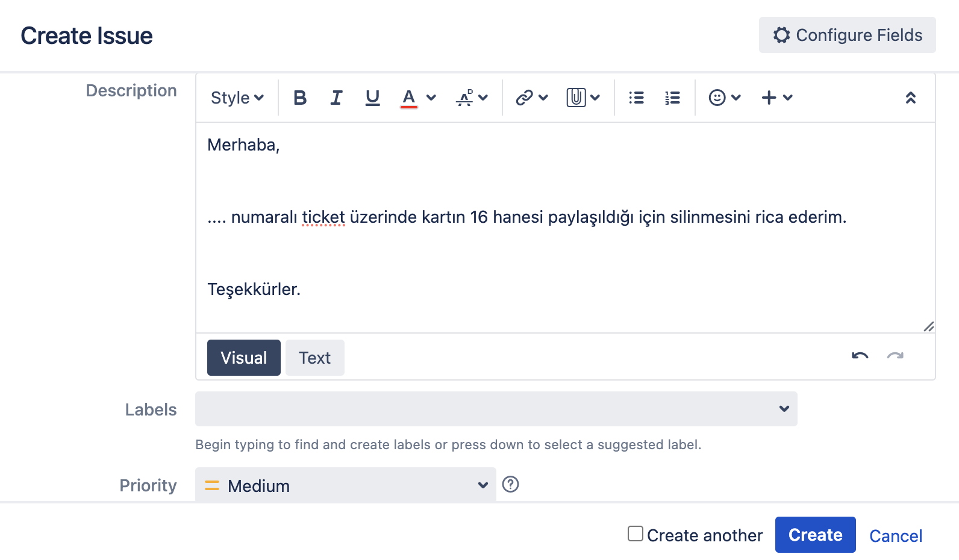Open the Labels dropdown field
Screen dimensions: 959x560
pos(496,409)
